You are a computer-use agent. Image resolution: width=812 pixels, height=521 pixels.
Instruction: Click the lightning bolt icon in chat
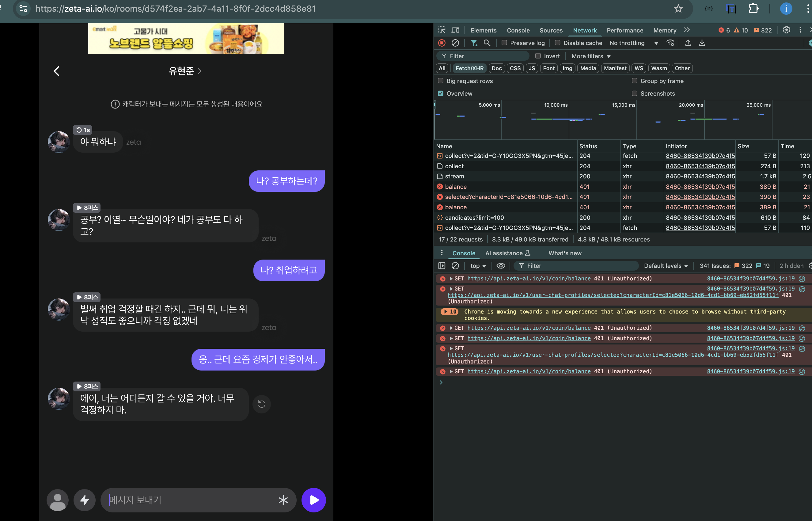pos(85,500)
